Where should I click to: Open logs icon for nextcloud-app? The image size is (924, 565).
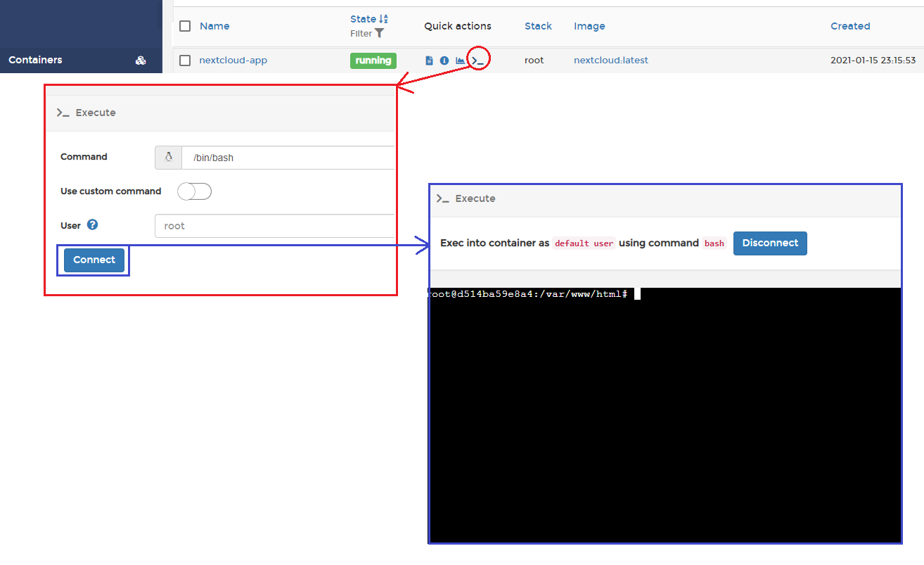[x=429, y=61]
